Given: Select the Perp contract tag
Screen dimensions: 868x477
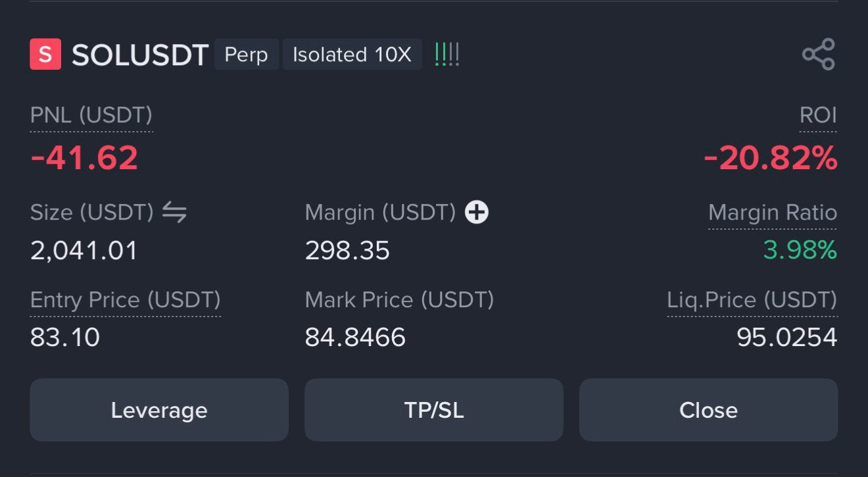Looking at the screenshot, I should click(247, 55).
